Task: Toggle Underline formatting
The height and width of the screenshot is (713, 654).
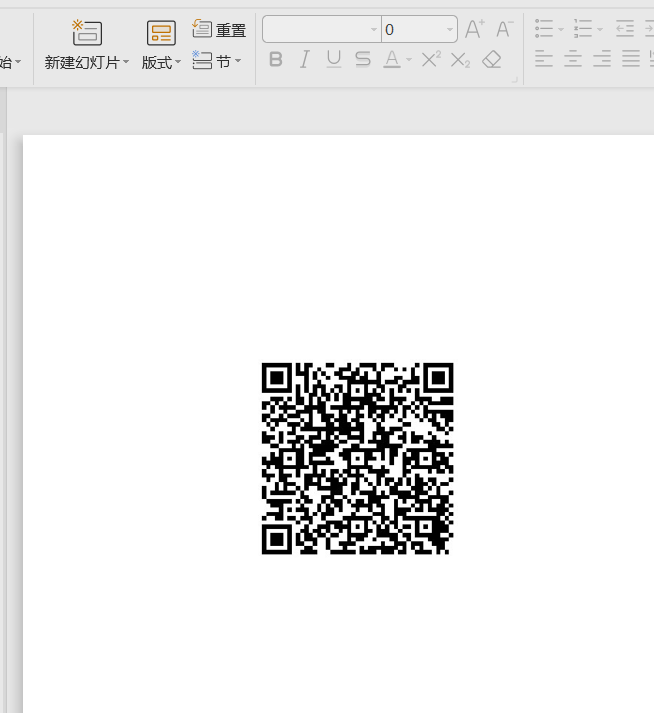Action: (x=334, y=60)
